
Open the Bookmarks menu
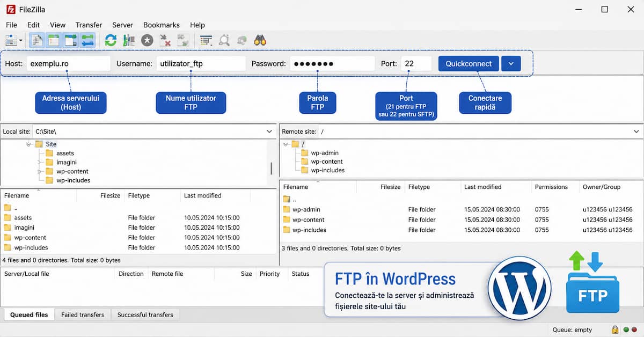pos(162,25)
